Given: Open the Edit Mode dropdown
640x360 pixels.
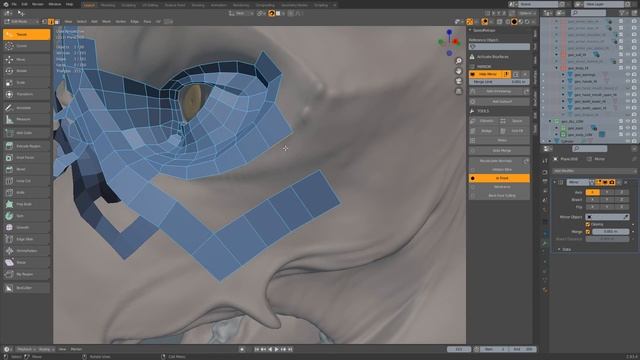Looking at the screenshot, I should [21, 22].
